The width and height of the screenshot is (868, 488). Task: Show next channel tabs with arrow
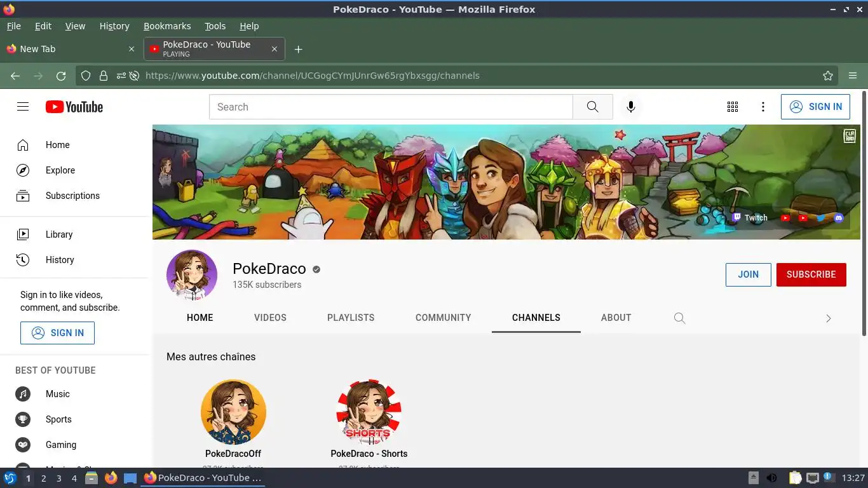[828, 318]
